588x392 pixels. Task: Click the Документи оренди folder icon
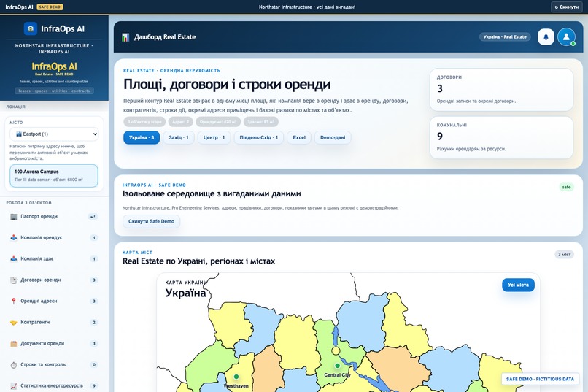14,344
